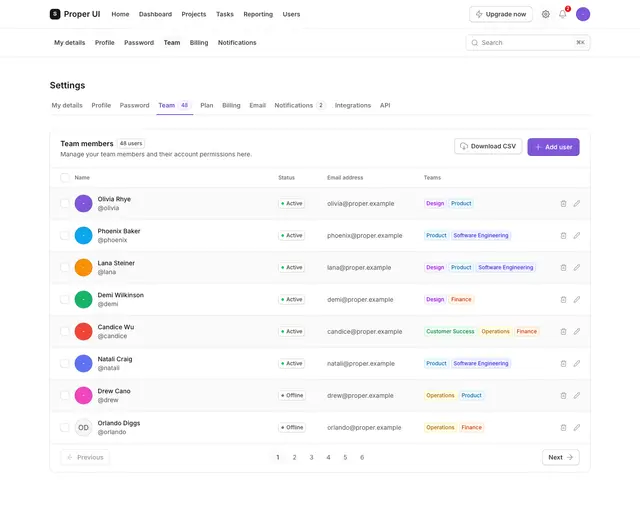The width and height of the screenshot is (640, 515).
Task: Check the box for Orlando Diggs
Action: 64,427
